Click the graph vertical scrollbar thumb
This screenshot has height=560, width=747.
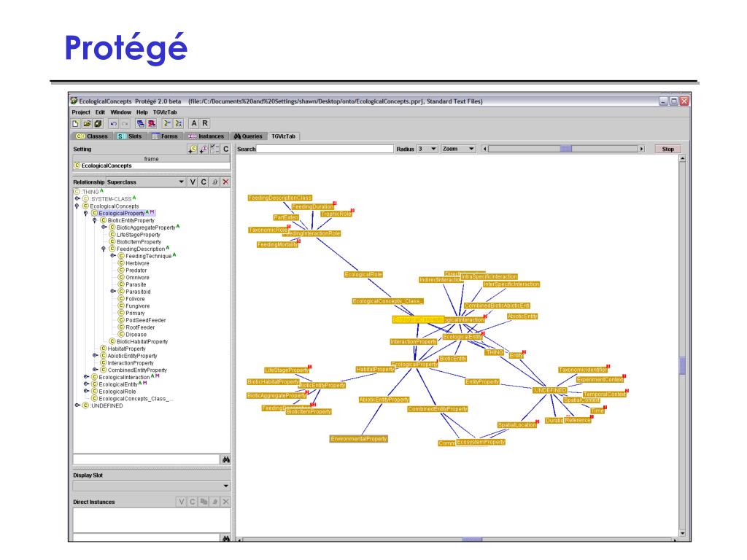click(x=682, y=366)
